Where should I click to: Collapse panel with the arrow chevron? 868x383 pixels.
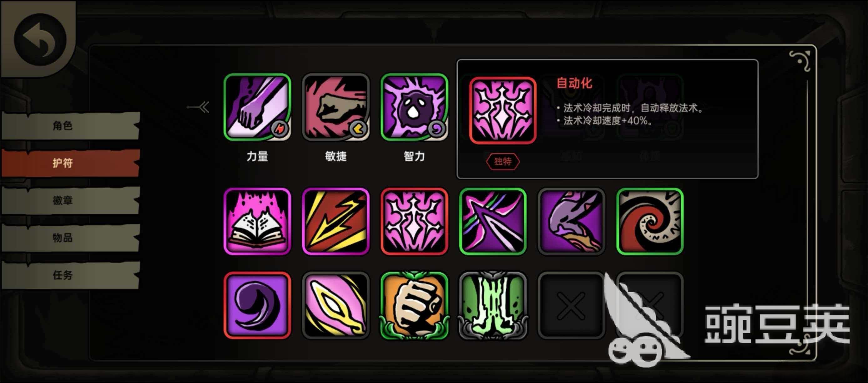[199, 107]
